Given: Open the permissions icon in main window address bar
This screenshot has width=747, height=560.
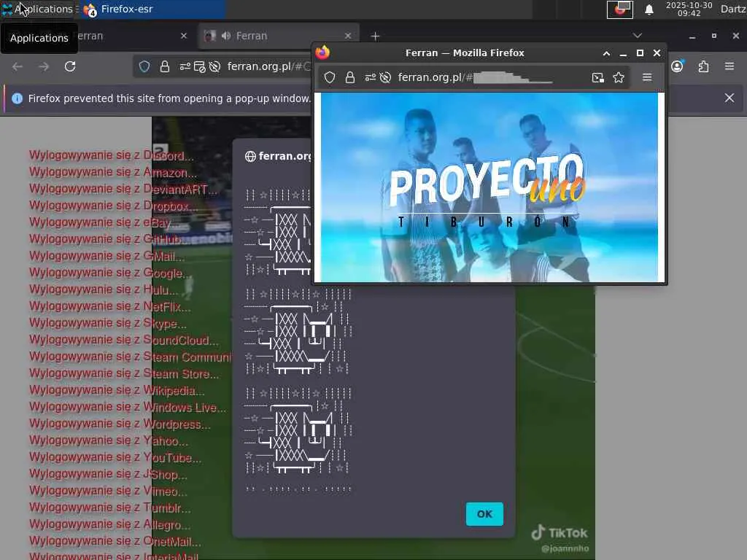Looking at the screenshot, I should 185,66.
